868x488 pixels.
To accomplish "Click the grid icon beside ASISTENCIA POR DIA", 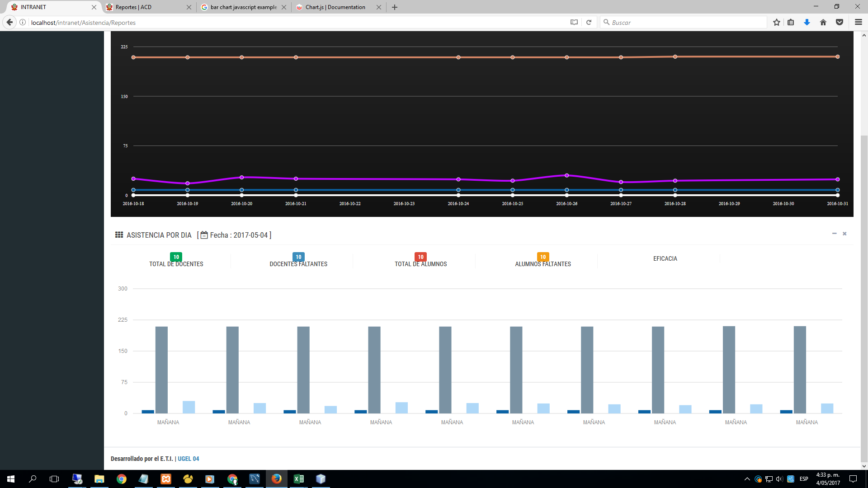I will 119,235.
